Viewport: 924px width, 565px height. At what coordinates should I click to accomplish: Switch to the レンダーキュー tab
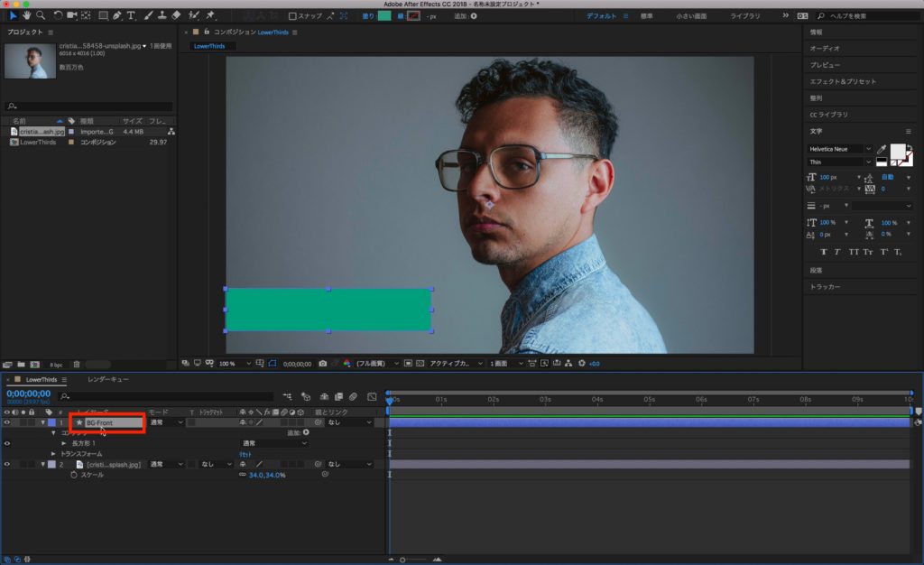pos(107,380)
